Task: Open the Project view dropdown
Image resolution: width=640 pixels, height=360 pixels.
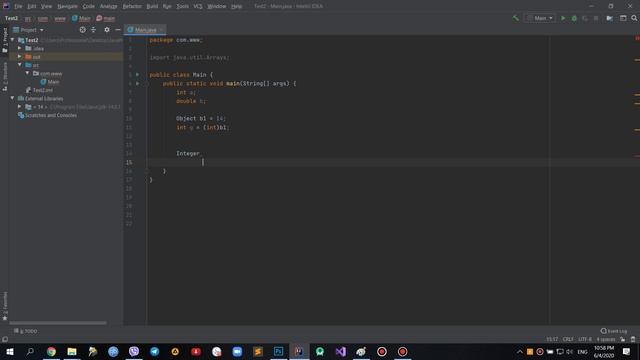Action: 28,30
